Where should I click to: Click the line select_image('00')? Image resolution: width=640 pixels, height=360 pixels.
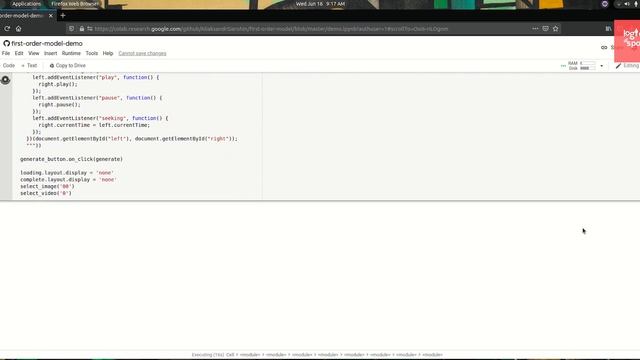47,187
